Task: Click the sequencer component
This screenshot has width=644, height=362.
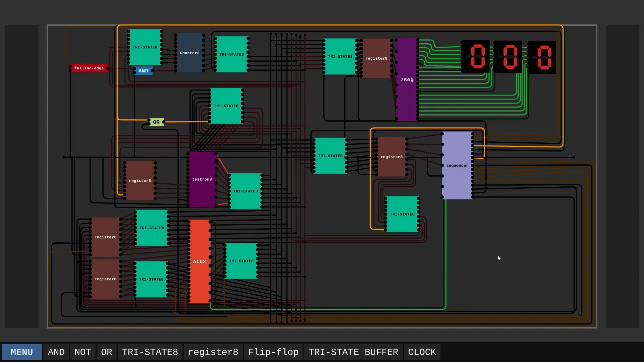Action: (x=457, y=165)
